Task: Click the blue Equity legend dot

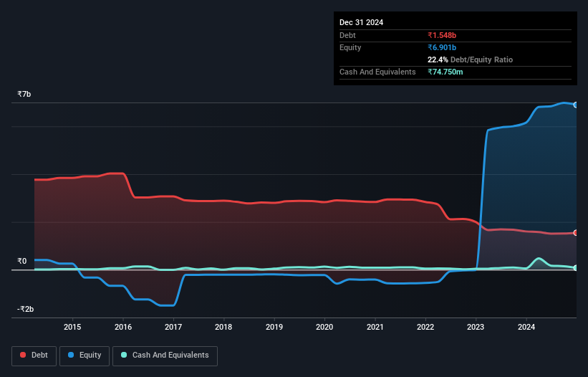Action: click(71, 355)
